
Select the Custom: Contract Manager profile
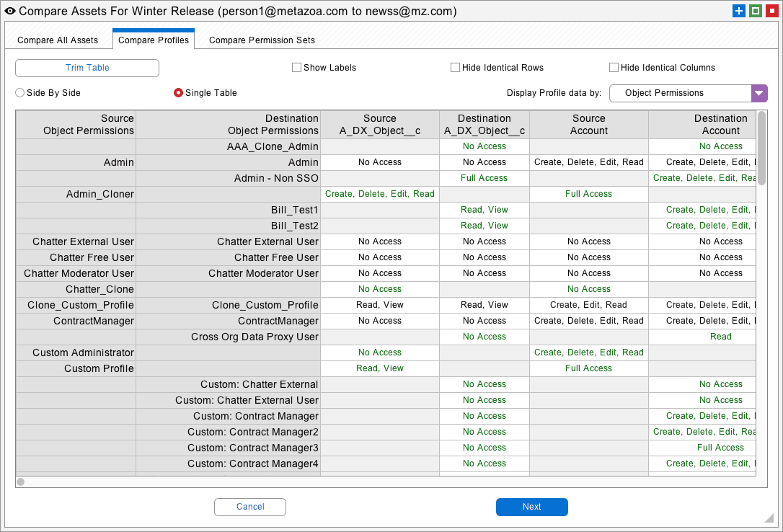click(x=229, y=416)
